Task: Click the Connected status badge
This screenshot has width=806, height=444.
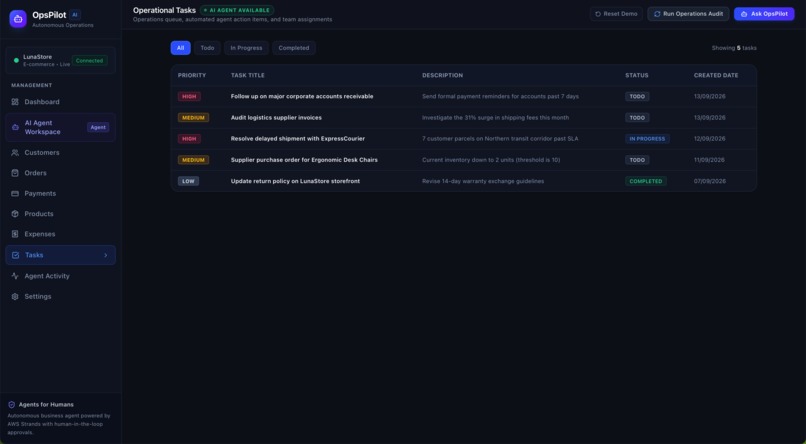Action: pyautogui.click(x=89, y=61)
